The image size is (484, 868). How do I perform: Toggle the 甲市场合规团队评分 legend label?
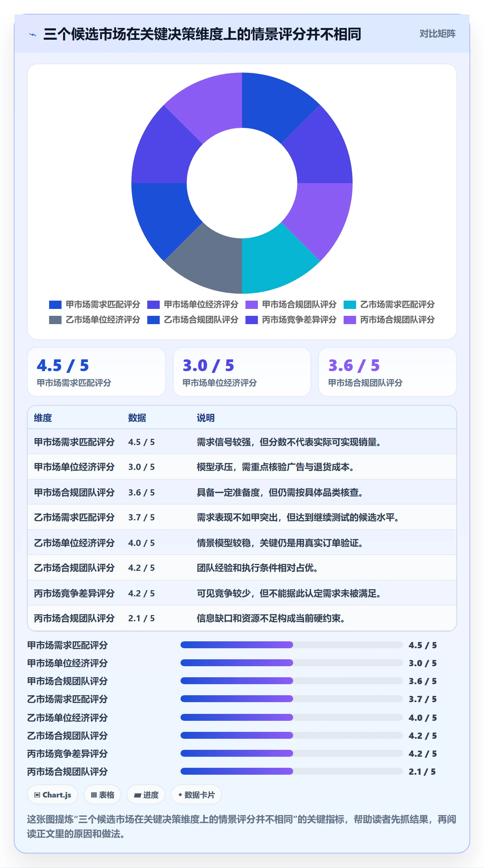299,304
